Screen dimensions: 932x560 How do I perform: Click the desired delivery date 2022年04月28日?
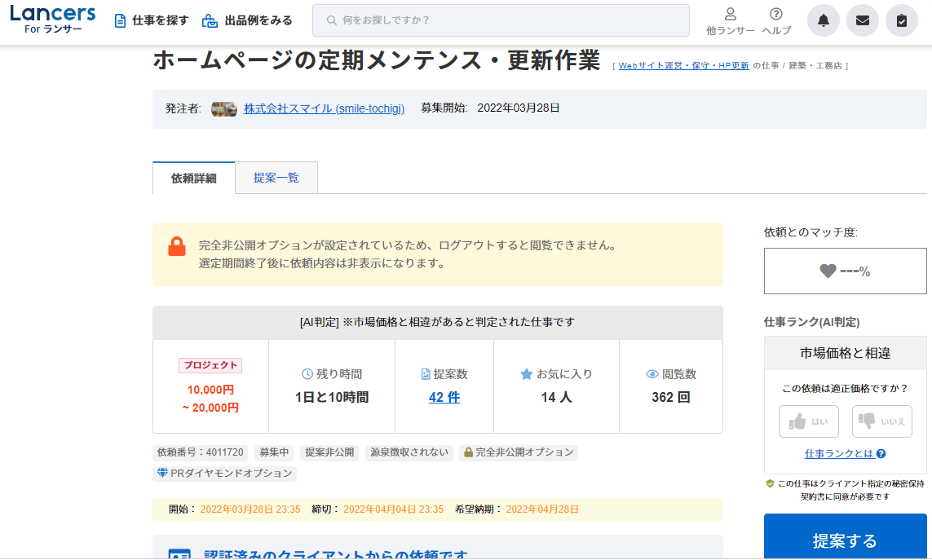click(542, 509)
